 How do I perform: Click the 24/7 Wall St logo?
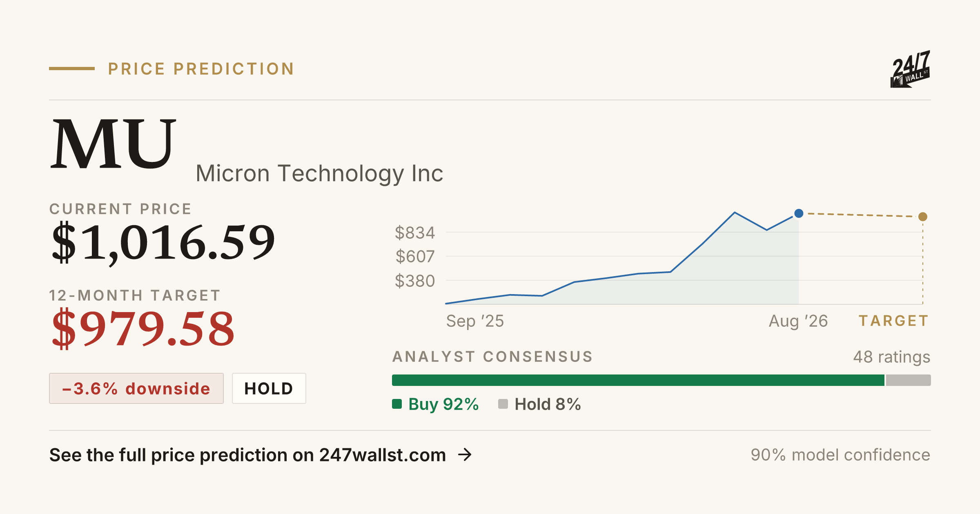pyautogui.click(x=910, y=69)
